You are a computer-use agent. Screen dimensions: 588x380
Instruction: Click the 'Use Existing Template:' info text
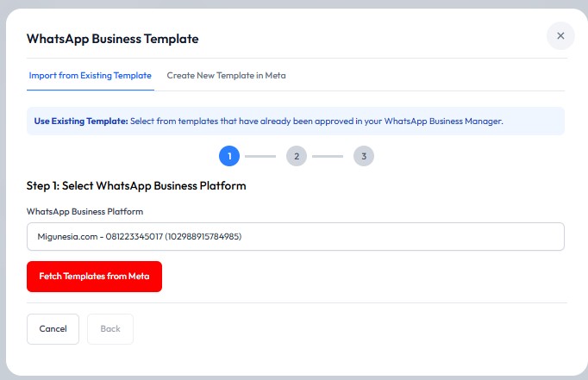(x=81, y=121)
